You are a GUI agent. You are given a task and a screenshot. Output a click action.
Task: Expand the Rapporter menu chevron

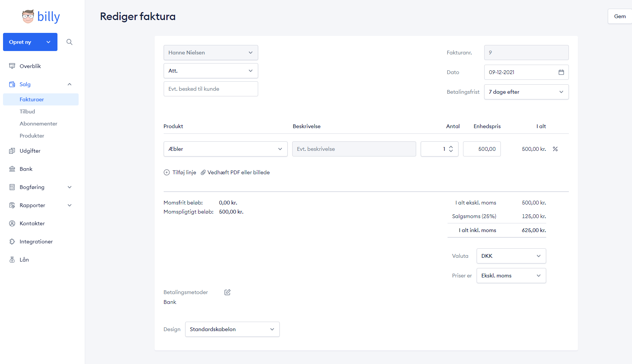click(70, 205)
